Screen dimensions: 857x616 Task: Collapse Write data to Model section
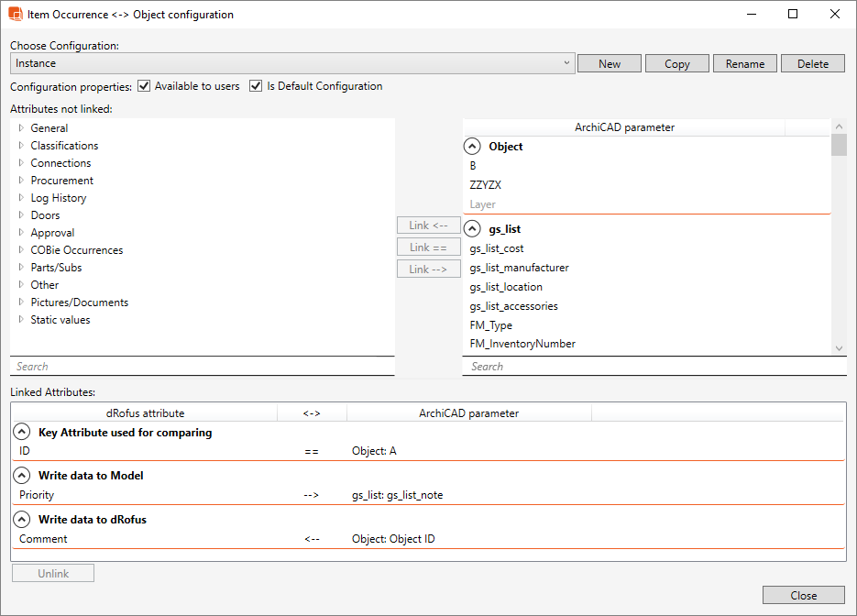[21, 476]
